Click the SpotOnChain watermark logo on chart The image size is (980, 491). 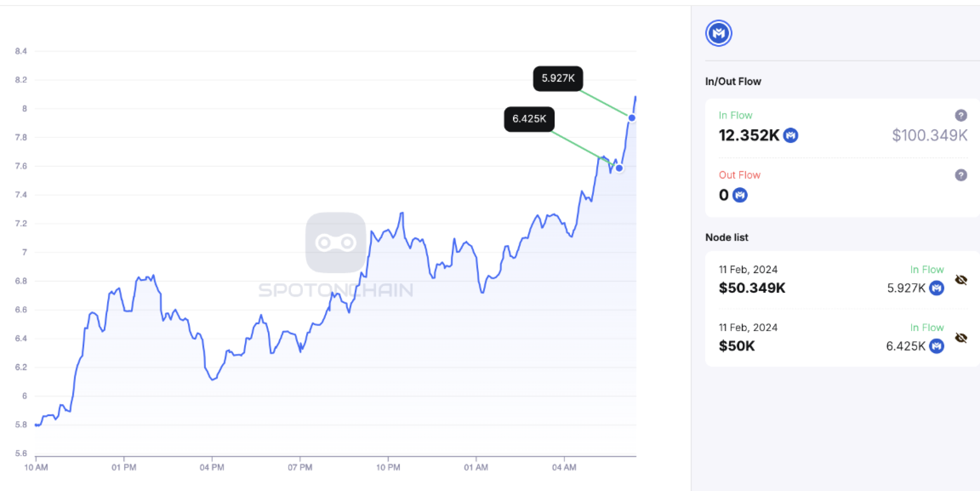335,242
